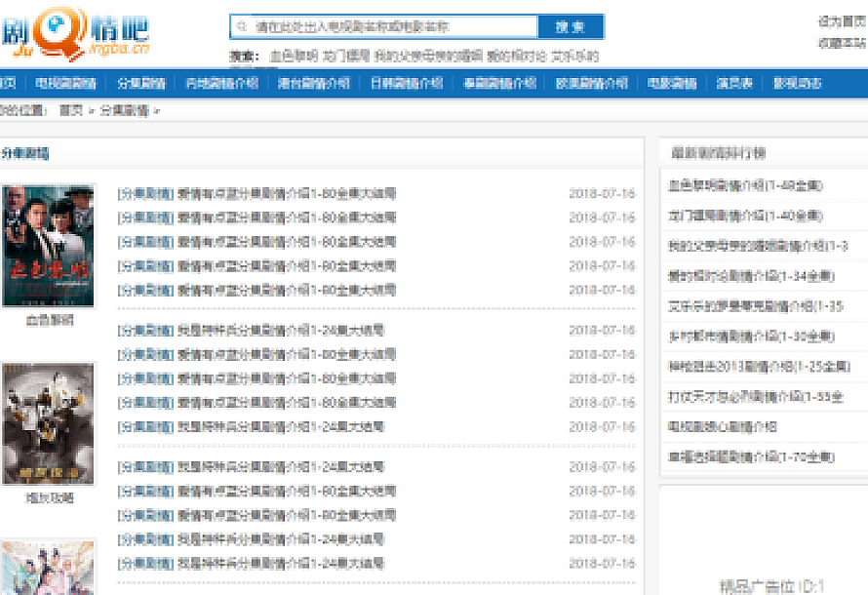This screenshot has width=868, height=595.
Task: Open 血色黎明剧情介绍 in ranking list
Action: tap(745, 185)
